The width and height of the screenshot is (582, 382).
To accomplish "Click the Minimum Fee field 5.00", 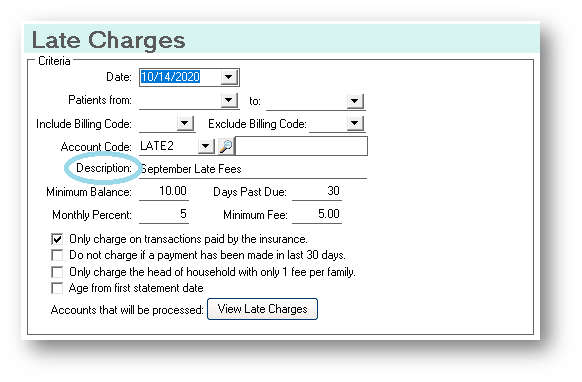I will click(317, 215).
